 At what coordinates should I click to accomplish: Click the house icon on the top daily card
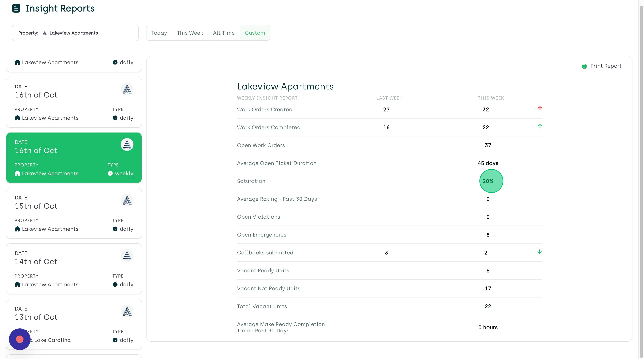[17, 62]
